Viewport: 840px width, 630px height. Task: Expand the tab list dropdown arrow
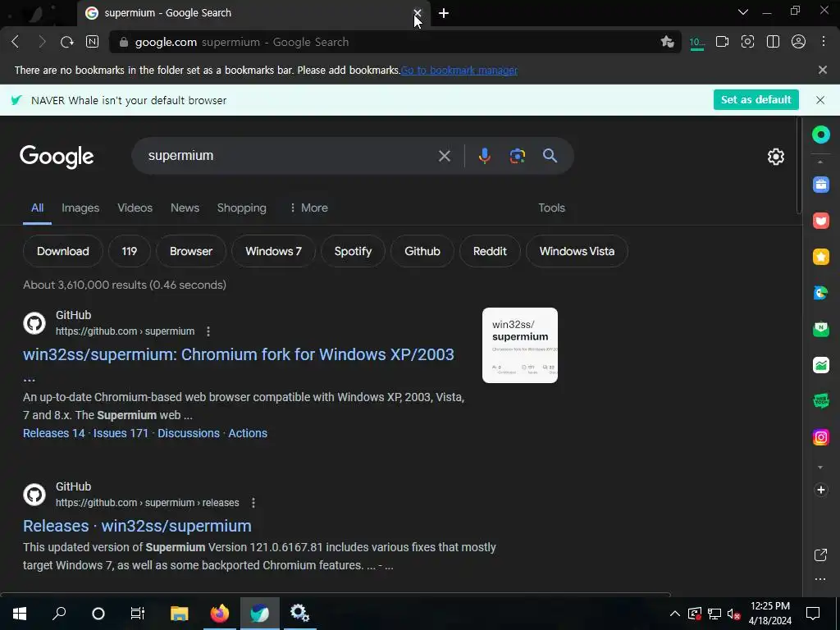tap(743, 11)
